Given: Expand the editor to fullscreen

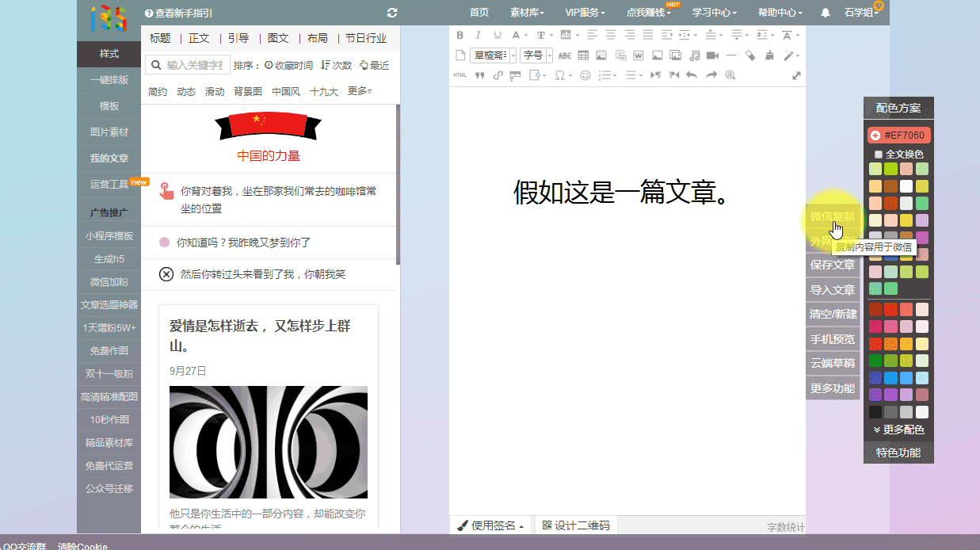Looking at the screenshot, I should [796, 75].
